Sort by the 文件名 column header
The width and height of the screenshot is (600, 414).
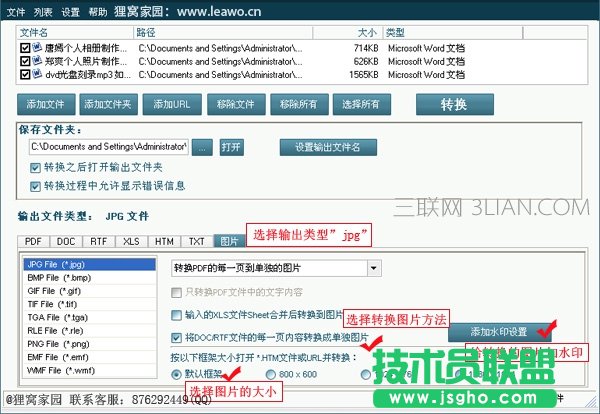[x=75, y=33]
